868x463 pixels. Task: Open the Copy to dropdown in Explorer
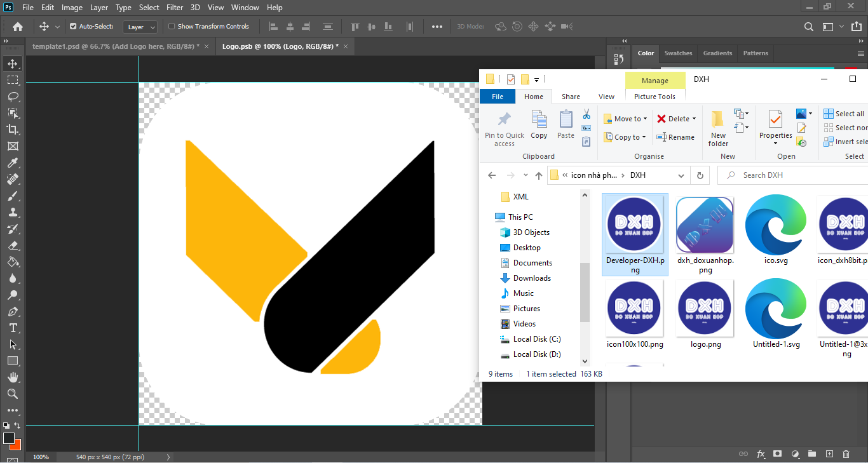[x=625, y=137]
